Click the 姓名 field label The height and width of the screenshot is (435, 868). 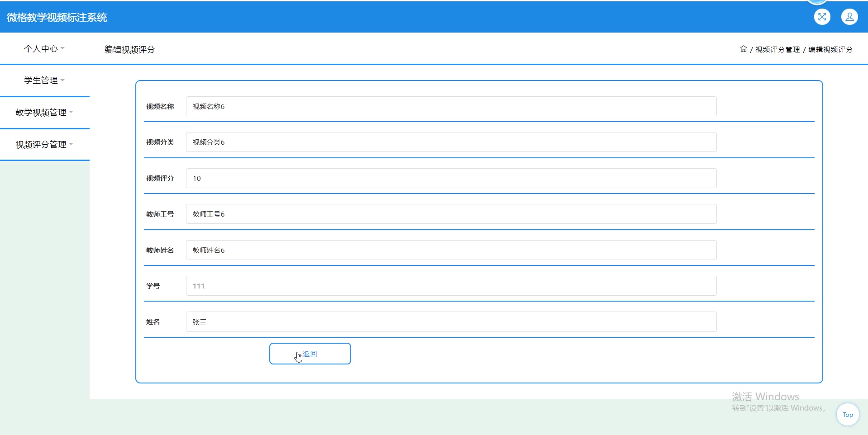coord(153,322)
